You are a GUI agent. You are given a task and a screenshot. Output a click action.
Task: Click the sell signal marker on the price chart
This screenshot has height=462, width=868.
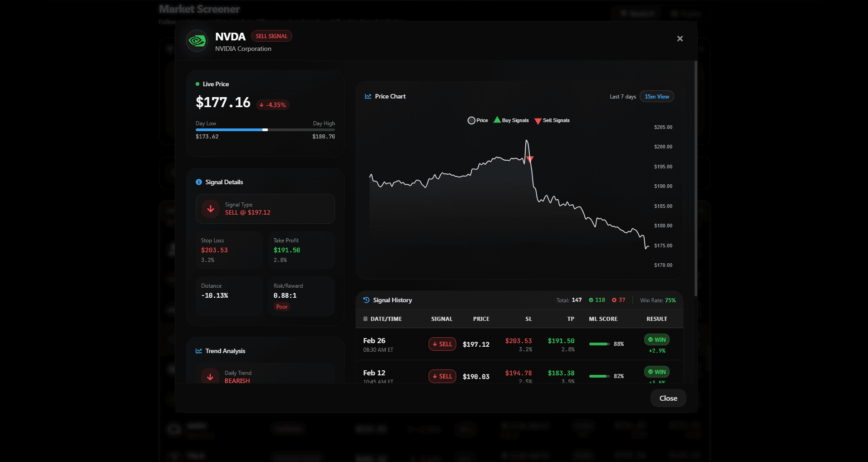(530, 159)
